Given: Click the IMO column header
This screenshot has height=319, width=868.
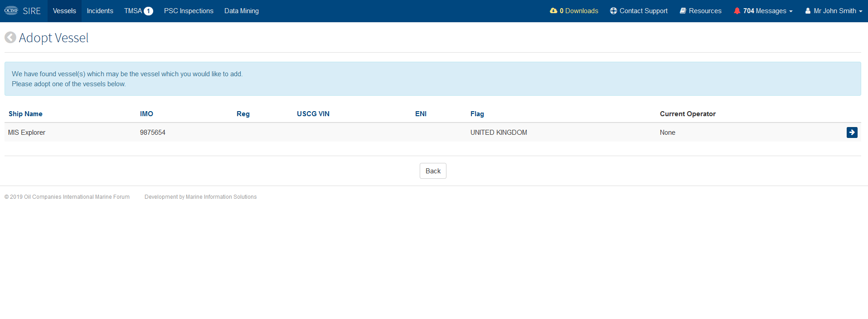Looking at the screenshot, I should [x=146, y=114].
